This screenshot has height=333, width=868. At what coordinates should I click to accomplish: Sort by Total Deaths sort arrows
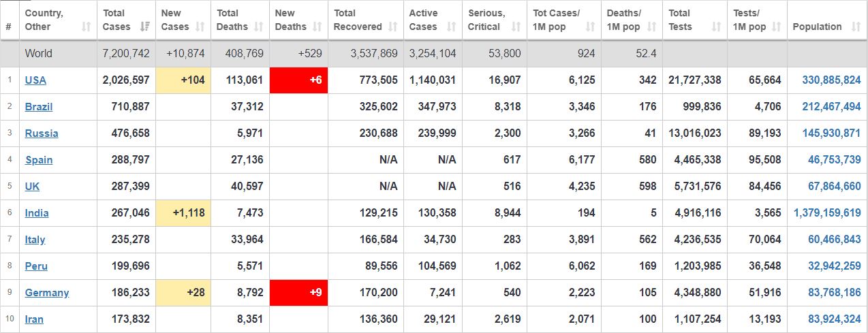pyautogui.click(x=259, y=27)
